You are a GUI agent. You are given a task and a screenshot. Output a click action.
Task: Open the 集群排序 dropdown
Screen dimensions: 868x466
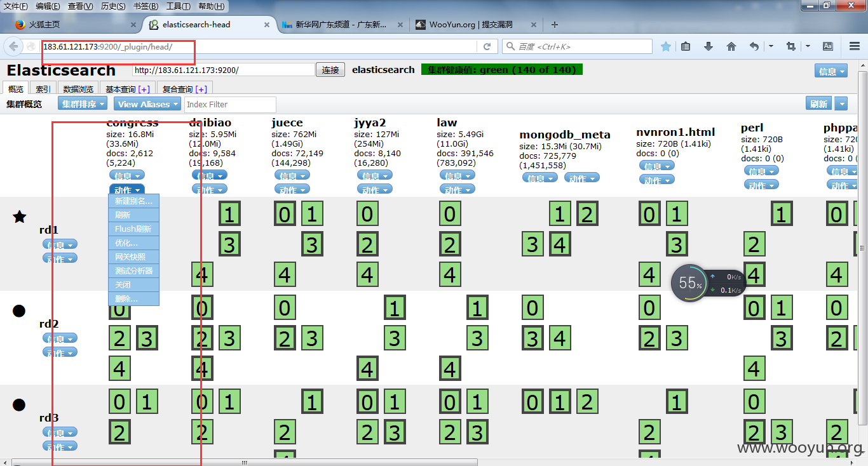(83, 104)
